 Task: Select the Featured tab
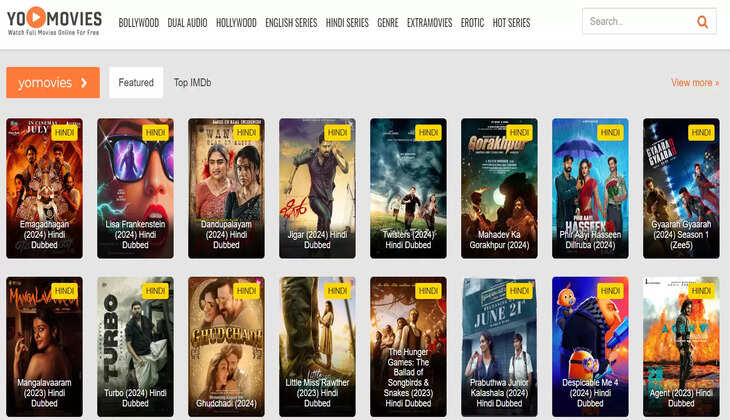pyautogui.click(x=136, y=83)
